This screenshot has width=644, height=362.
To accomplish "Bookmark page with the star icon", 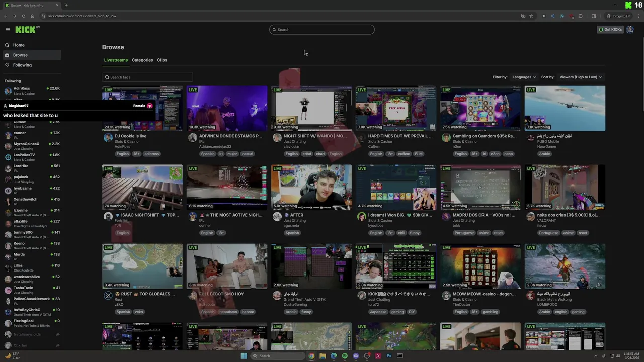I will (531, 16).
